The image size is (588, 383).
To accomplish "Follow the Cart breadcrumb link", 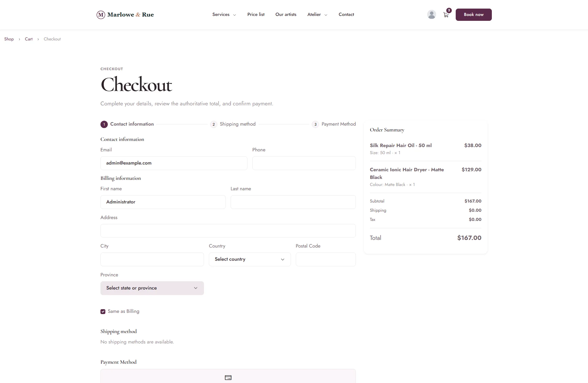I will click(x=29, y=39).
